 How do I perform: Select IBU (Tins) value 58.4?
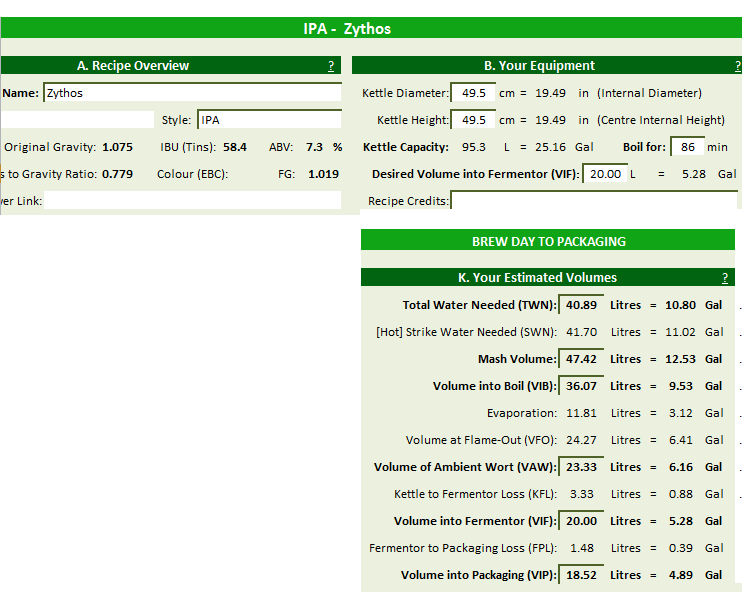click(x=235, y=147)
